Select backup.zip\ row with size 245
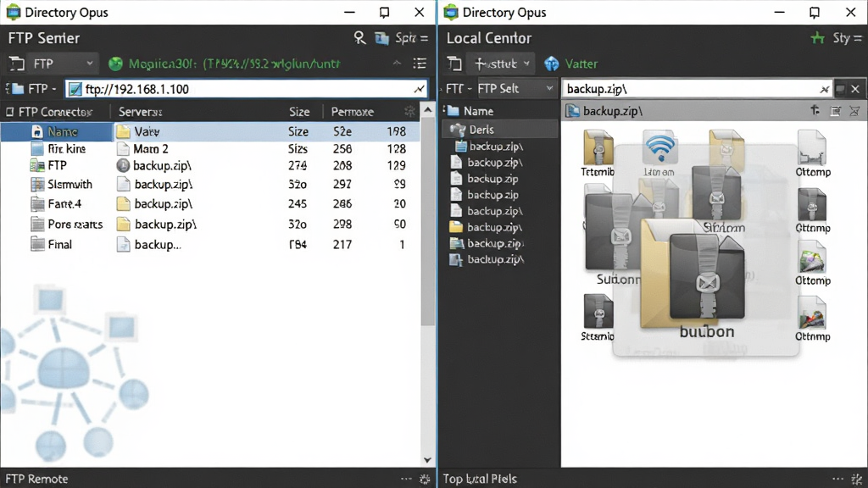The width and height of the screenshot is (868, 488). [265, 204]
